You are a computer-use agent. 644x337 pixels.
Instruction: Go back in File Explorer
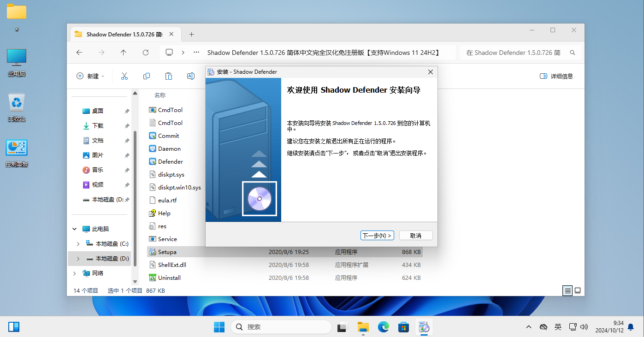pyautogui.click(x=79, y=53)
